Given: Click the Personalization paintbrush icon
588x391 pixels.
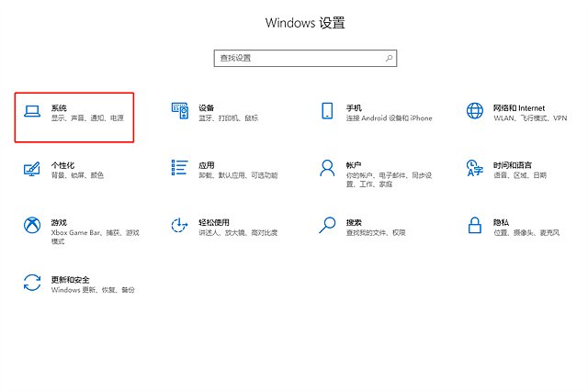Looking at the screenshot, I should (32, 169).
